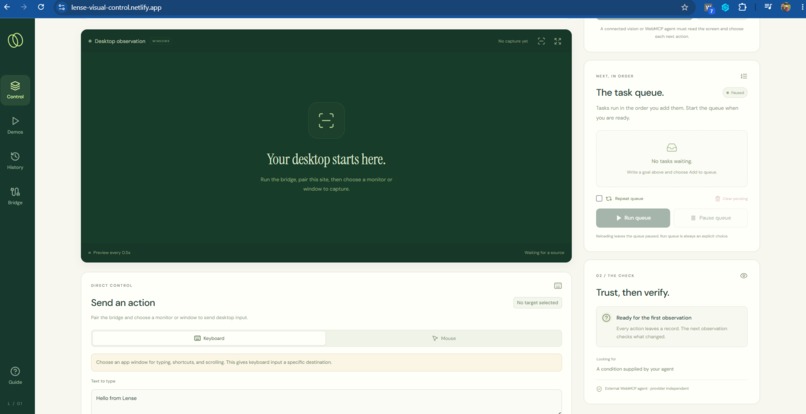Enable the Repeat queue checkbox
806x414 pixels.
[x=599, y=199]
